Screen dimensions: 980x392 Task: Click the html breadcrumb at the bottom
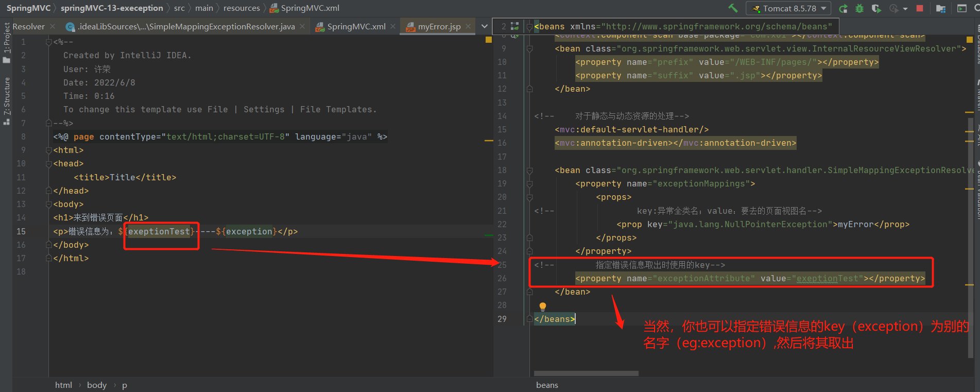63,385
